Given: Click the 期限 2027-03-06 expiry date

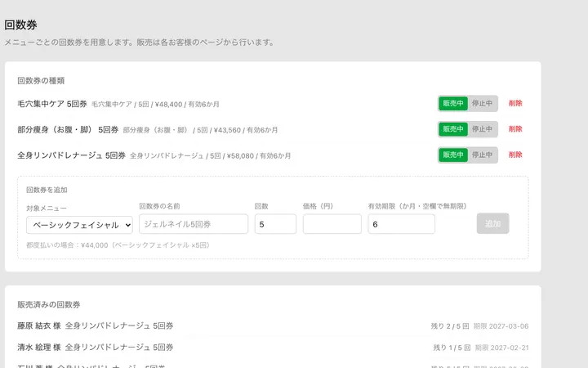Looking at the screenshot, I should coord(501,326).
